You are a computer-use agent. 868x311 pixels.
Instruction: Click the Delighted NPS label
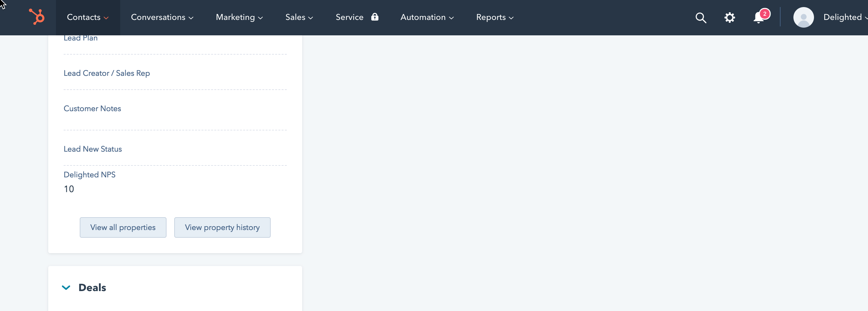click(x=90, y=175)
